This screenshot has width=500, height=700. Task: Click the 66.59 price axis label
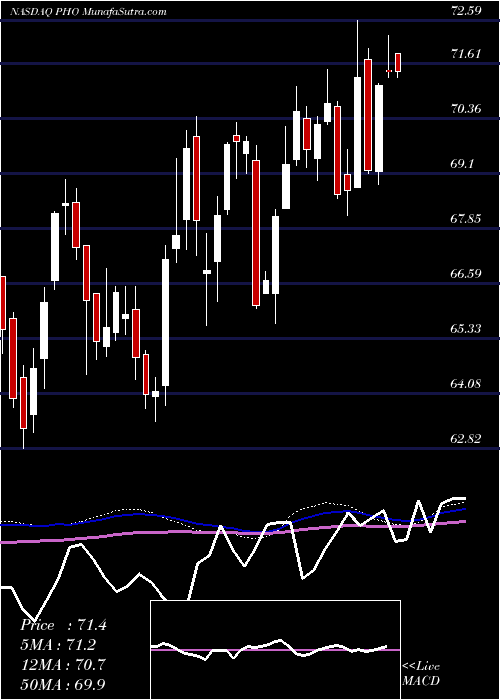[466, 274]
